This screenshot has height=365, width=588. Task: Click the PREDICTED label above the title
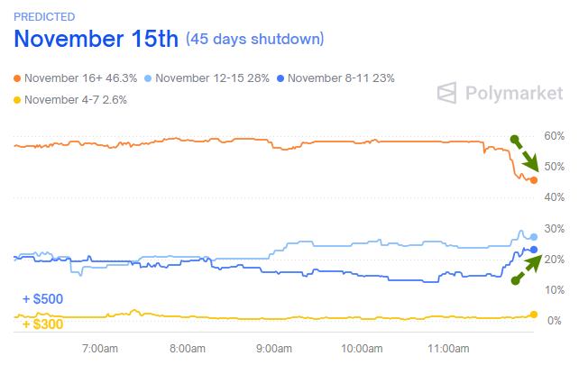44,16
